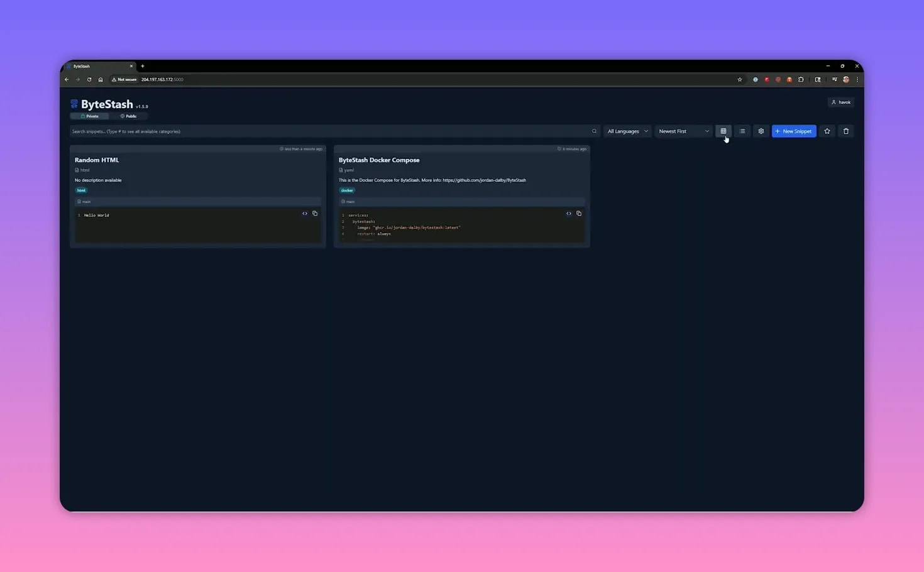Open the browser extensions puzzle icon
924x572 pixels.
click(801, 80)
